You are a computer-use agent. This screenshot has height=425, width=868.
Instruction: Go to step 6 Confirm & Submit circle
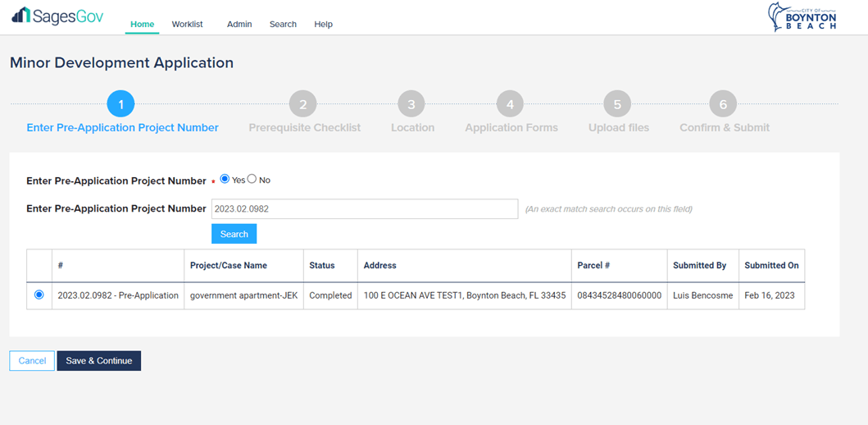723,104
